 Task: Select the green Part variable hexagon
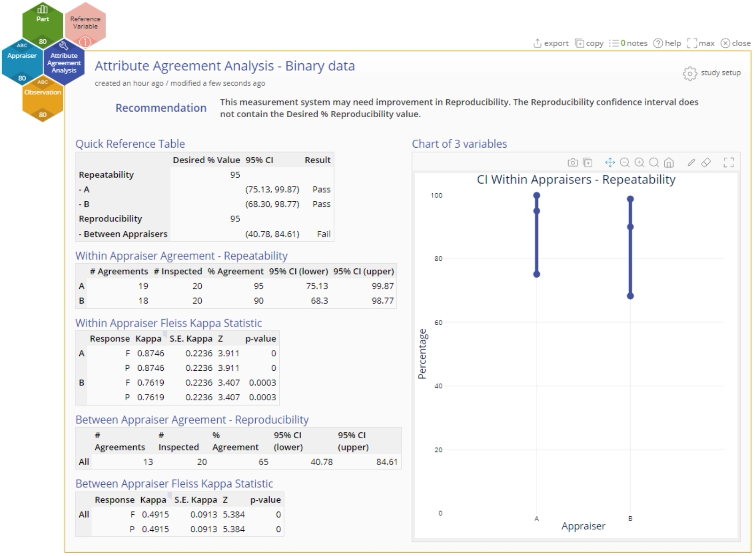click(43, 23)
